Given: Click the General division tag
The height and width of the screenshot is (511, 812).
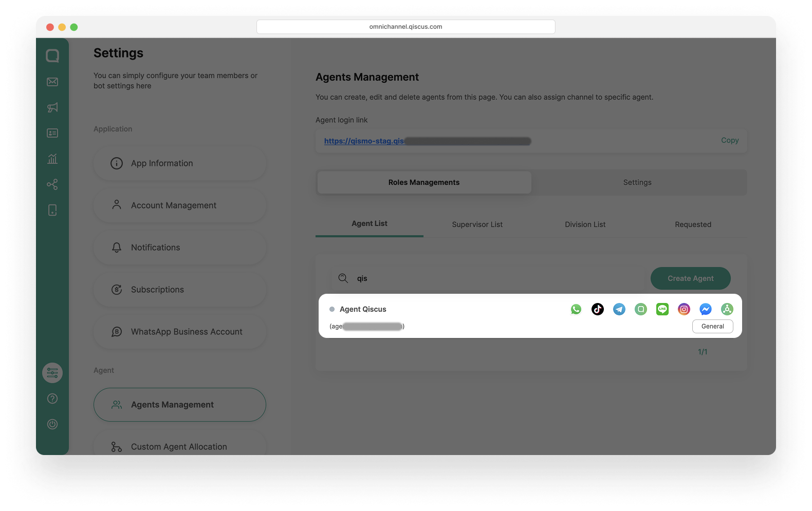Looking at the screenshot, I should [x=713, y=326].
